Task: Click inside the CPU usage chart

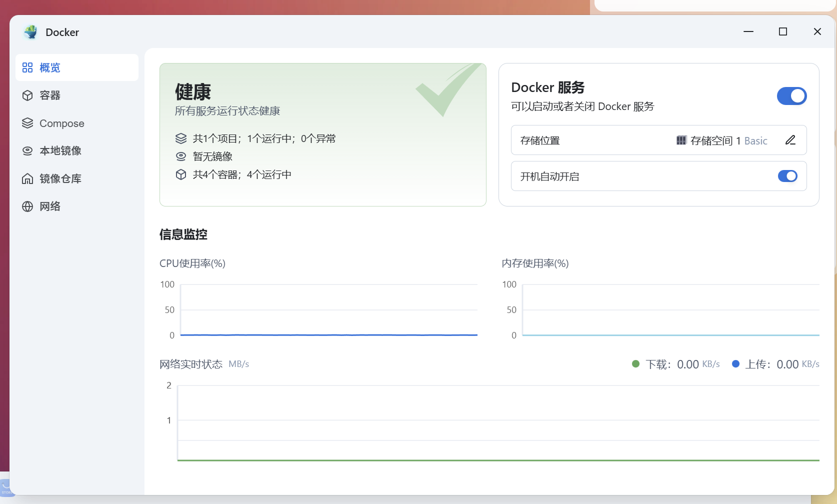Action: 329,310
